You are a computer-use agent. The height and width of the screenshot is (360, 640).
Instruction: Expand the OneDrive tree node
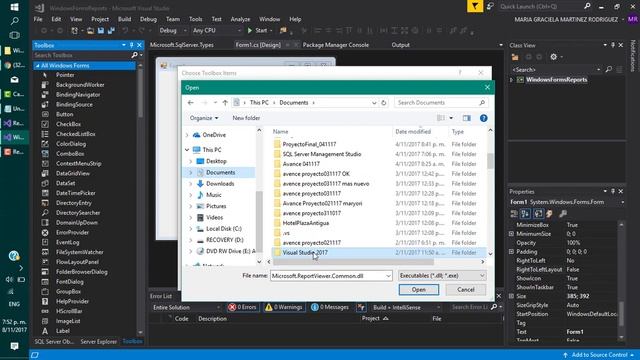coord(187,135)
